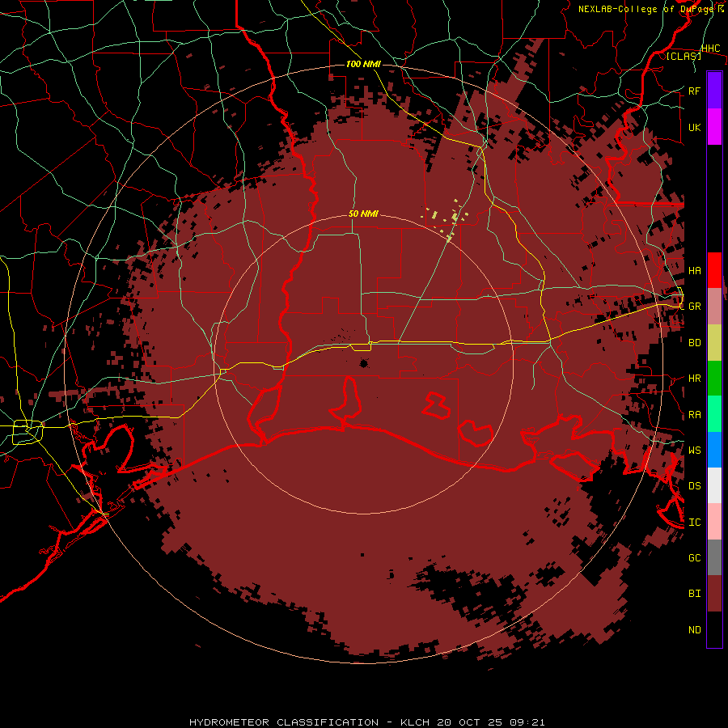The image size is (728, 728).
Task: Click the HHC product label
Action: point(711,49)
